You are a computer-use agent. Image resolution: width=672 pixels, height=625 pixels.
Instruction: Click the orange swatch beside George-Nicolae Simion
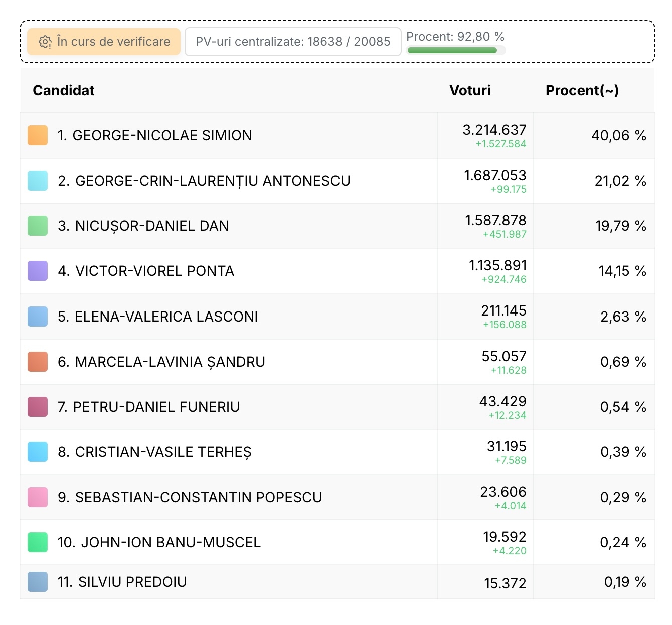[x=38, y=135]
